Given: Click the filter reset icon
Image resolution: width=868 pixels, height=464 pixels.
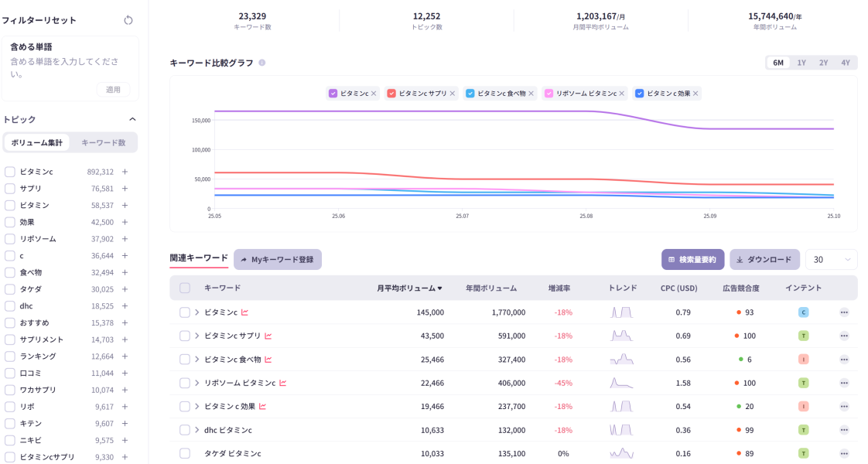Looking at the screenshot, I should [x=129, y=22].
